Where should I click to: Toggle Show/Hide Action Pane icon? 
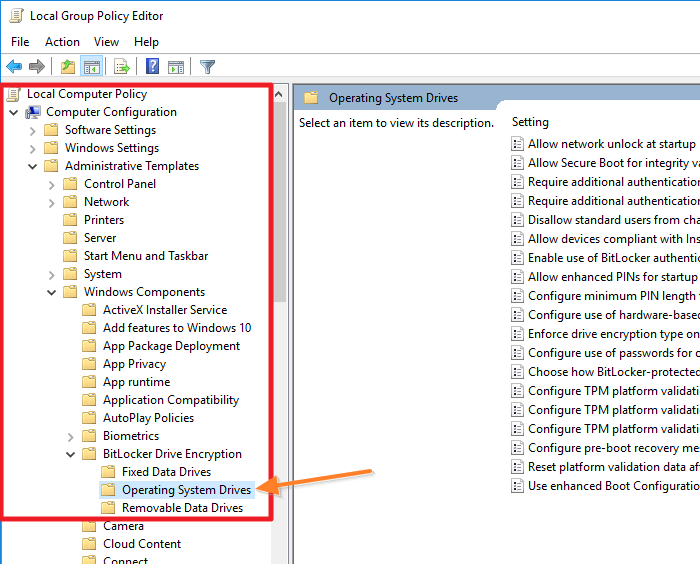click(x=176, y=67)
